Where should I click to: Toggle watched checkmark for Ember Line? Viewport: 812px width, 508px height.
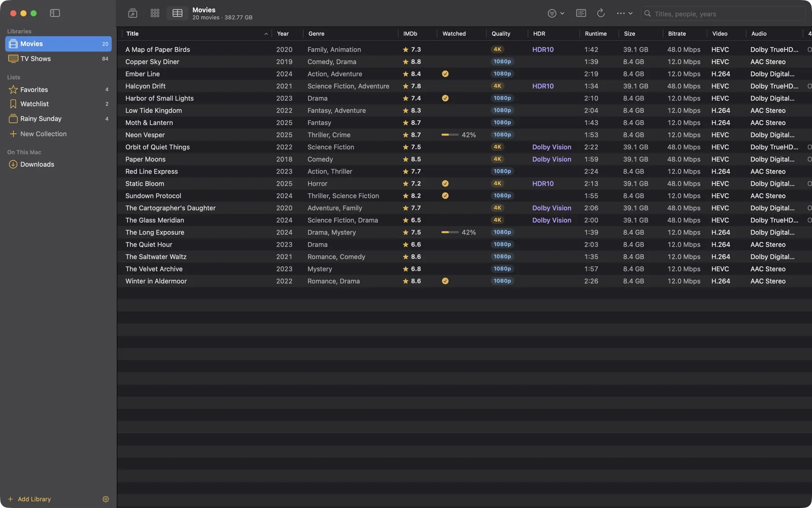(x=445, y=74)
